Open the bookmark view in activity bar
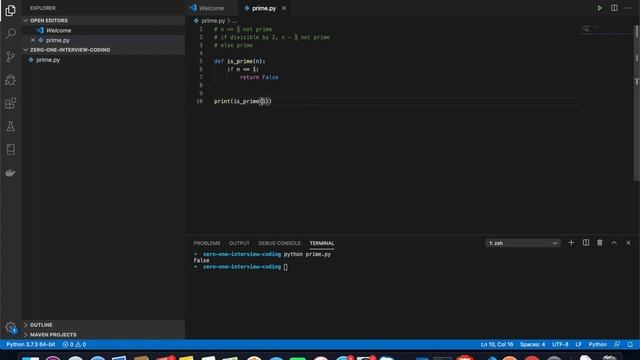This screenshot has width=640, height=360. [x=11, y=149]
